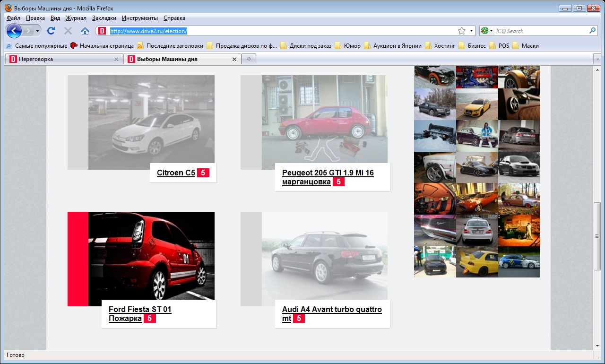Open Маски bookmark folder
The height and width of the screenshot is (364, 605).
pos(526,46)
